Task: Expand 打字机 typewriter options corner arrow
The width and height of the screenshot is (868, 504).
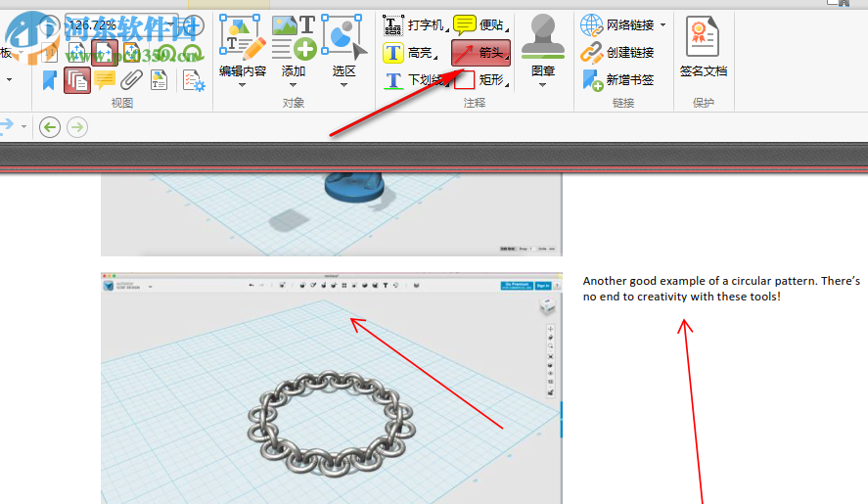Action: (446, 29)
